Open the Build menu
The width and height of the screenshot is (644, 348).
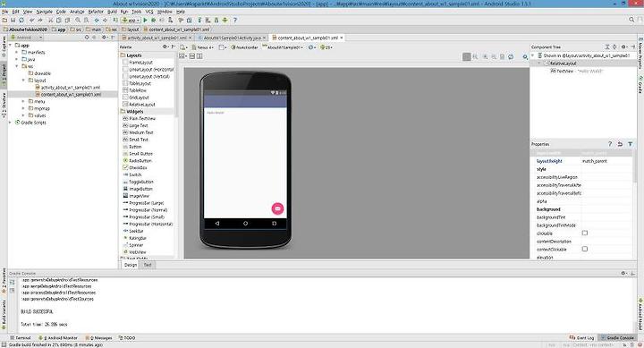(x=112, y=12)
